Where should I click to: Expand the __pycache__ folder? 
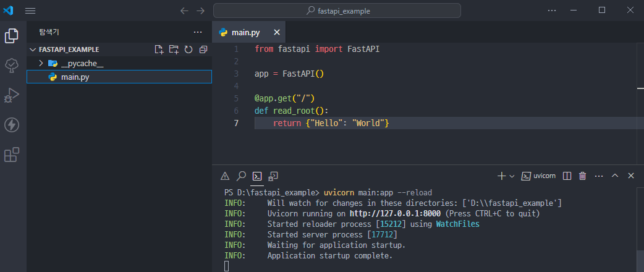pyautogui.click(x=41, y=63)
